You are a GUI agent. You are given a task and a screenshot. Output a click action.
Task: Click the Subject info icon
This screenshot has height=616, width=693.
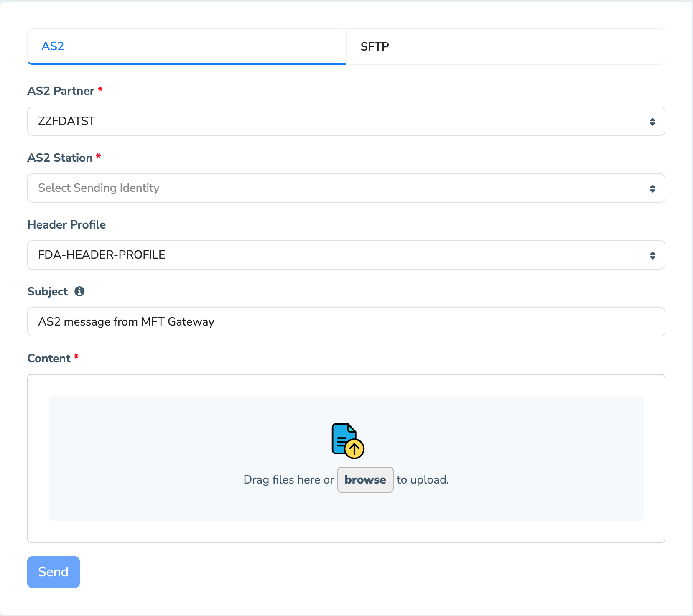coord(79,291)
